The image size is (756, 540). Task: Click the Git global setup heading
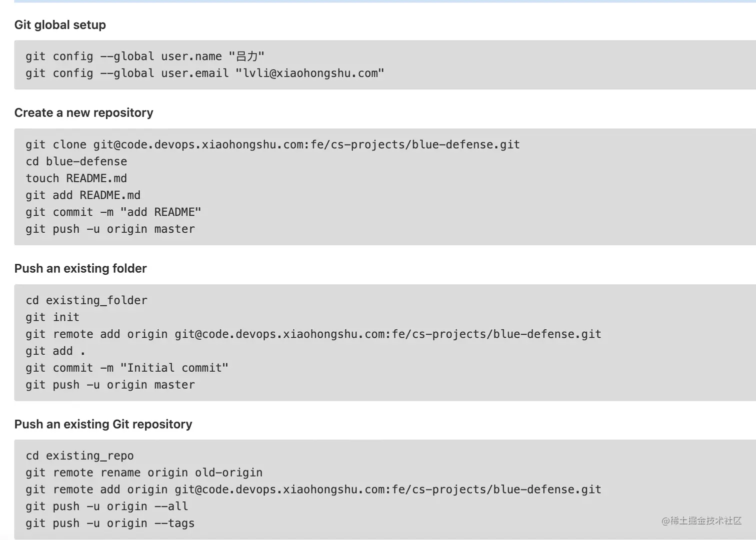pos(60,25)
